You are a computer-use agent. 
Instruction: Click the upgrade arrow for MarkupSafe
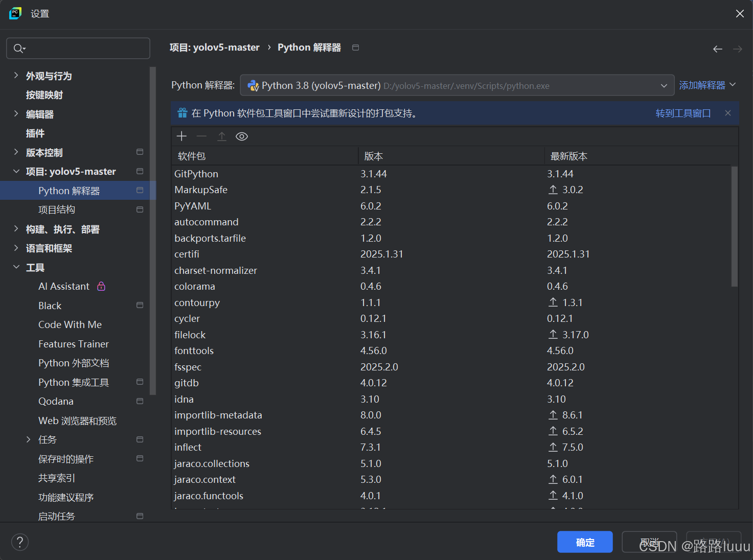pyautogui.click(x=553, y=190)
